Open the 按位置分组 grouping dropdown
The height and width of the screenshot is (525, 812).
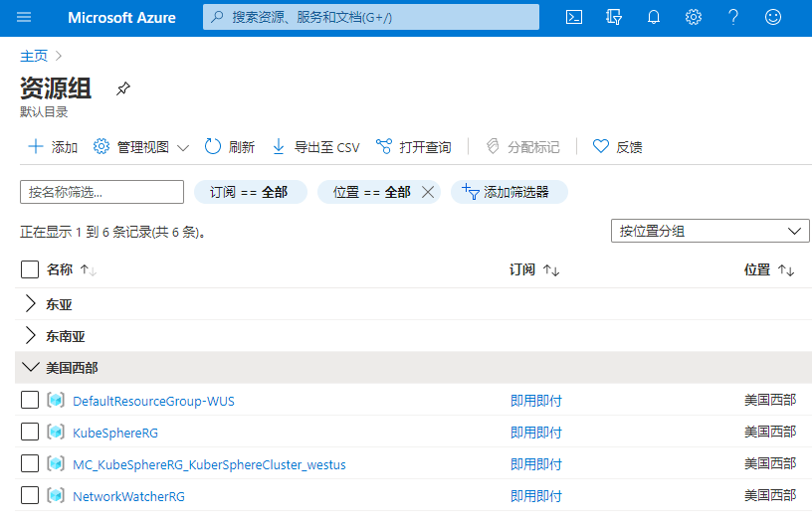[x=710, y=231]
